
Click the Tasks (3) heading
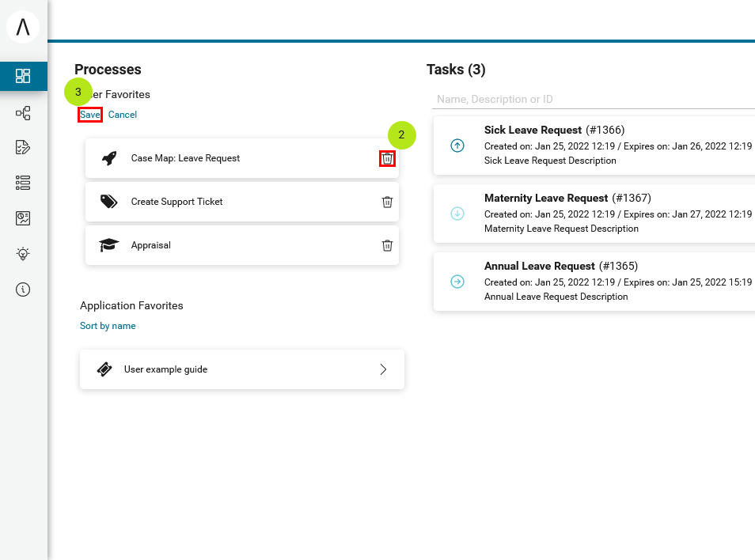click(456, 70)
